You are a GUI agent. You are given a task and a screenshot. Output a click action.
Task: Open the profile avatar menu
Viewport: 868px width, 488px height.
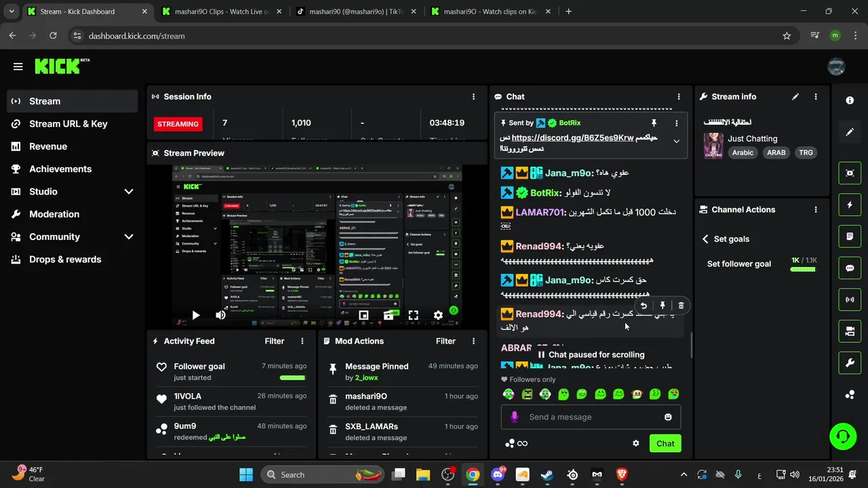point(836,66)
